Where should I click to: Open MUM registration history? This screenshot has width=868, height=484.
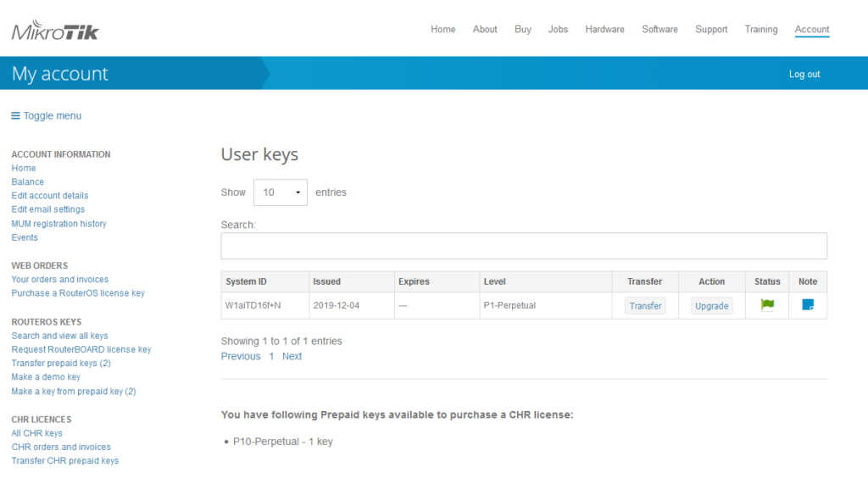coord(58,224)
